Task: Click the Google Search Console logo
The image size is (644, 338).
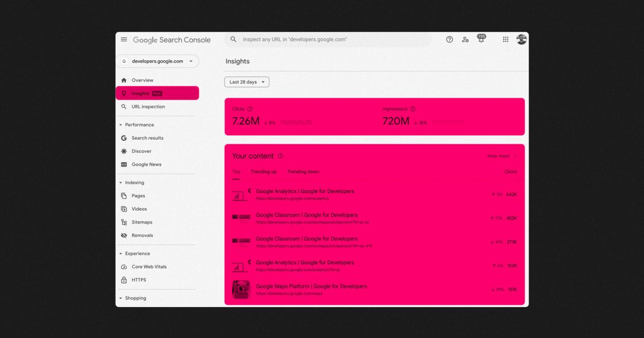Action: click(172, 40)
